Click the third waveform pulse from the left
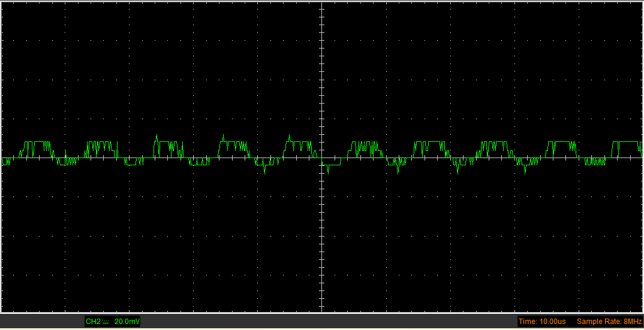This screenshot has height=330, width=644. coord(168,146)
